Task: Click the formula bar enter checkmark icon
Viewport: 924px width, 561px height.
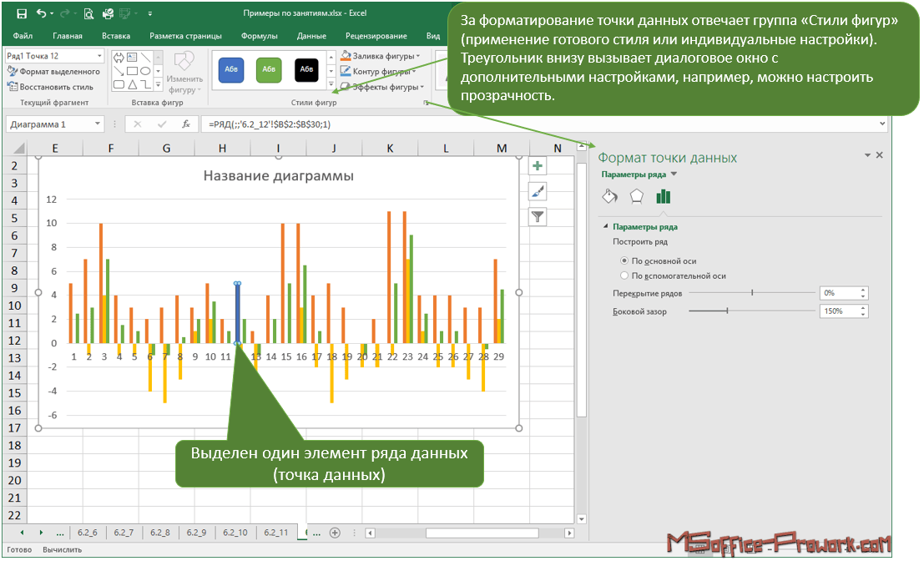Action: [162, 124]
